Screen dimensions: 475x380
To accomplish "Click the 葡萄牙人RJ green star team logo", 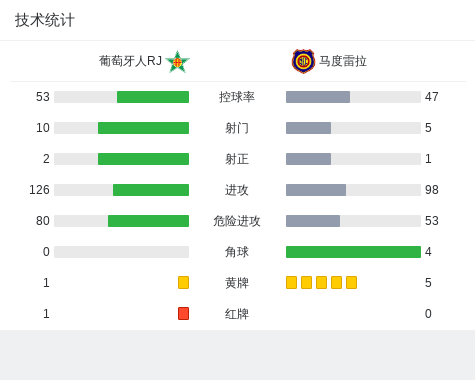I will [177, 62].
